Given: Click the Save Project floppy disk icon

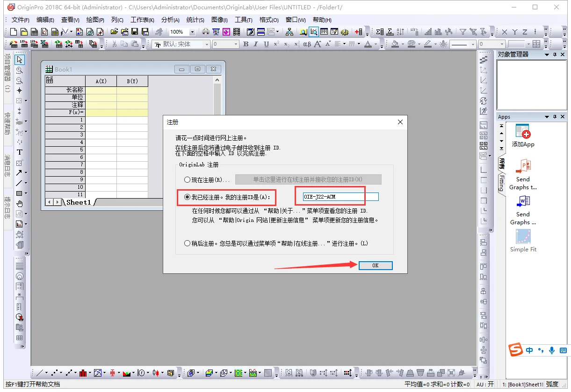Looking at the screenshot, I should (x=135, y=32).
